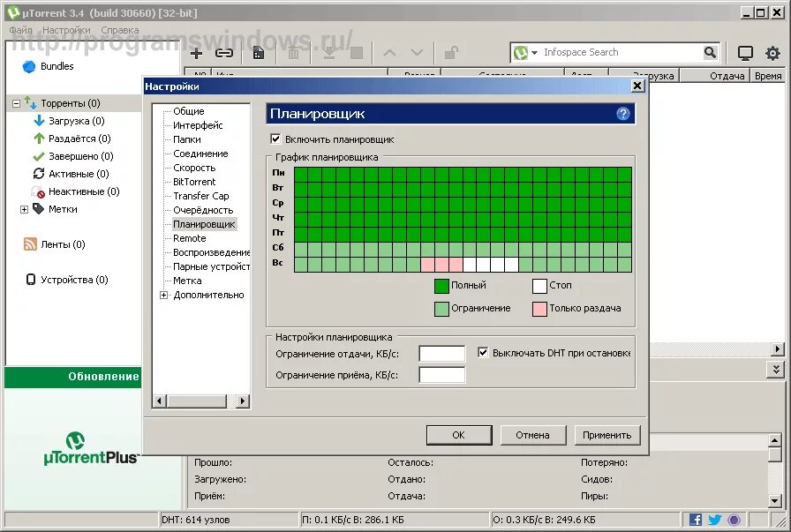Expand the Метки tree node
The image size is (791, 532).
click(24, 209)
